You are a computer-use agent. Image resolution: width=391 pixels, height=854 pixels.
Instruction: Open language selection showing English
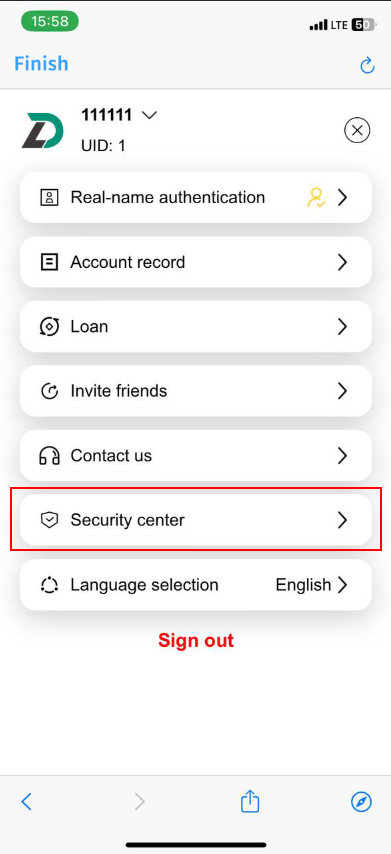[x=196, y=585]
